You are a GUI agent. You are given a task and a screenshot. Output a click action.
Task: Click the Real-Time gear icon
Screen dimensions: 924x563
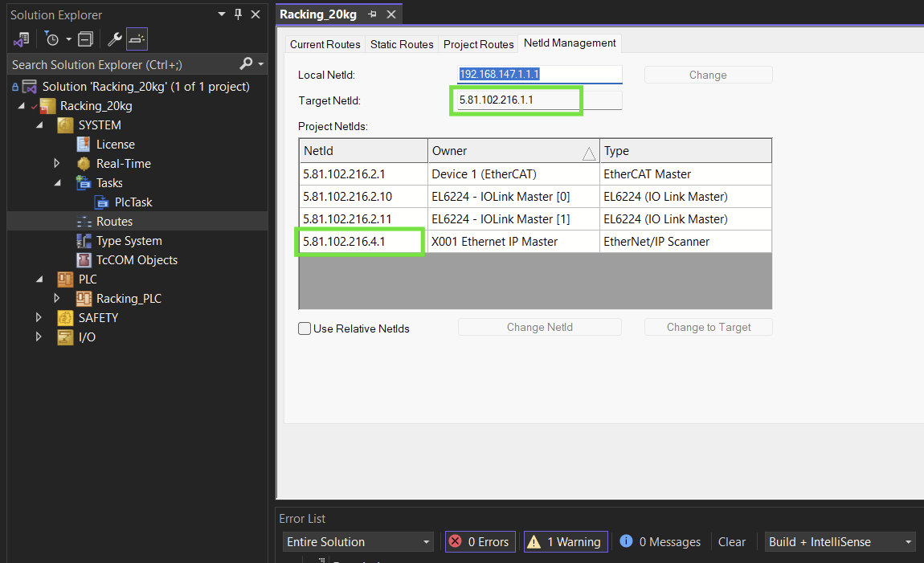pyautogui.click(x=84, y=164)
